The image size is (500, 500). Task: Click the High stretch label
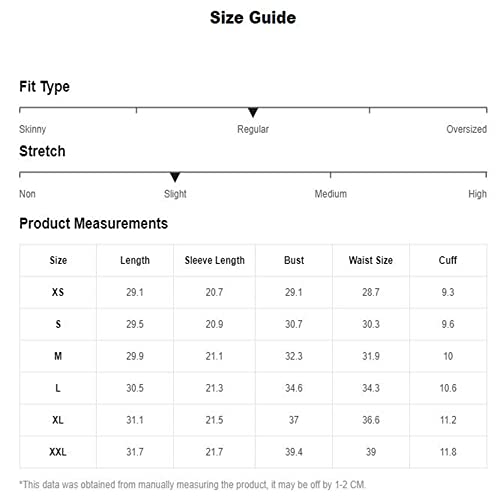tap(477, 194)
